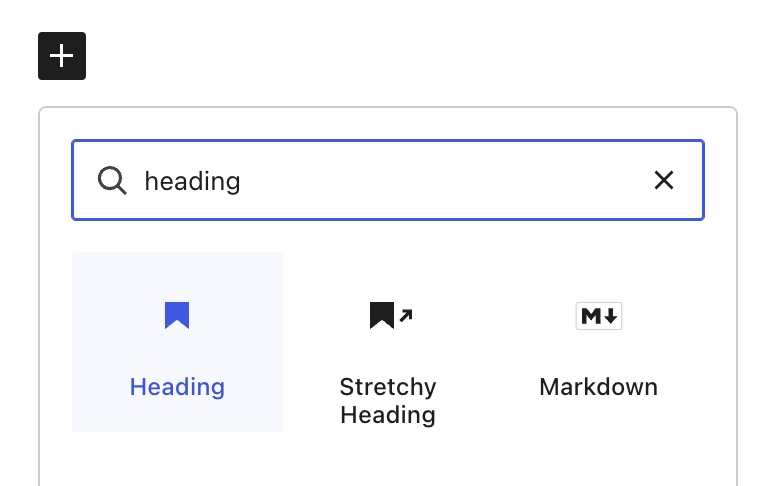
Task: Click the letter M in the Markdown icon
Action: pyautogui.click(x=590, y=316)
